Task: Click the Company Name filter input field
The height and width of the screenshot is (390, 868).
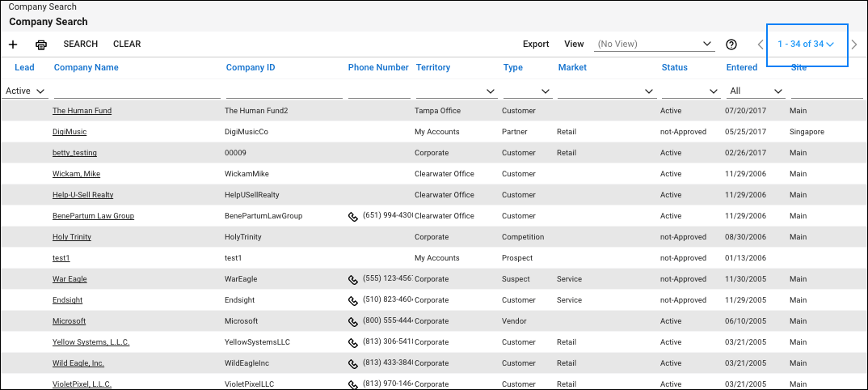Action: tap(137, 91)
